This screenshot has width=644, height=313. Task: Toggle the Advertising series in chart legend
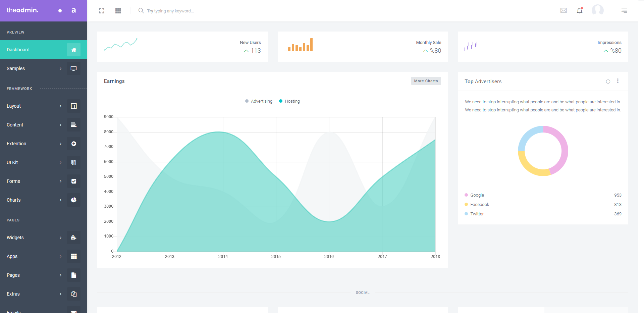click(x=259, y=101)
